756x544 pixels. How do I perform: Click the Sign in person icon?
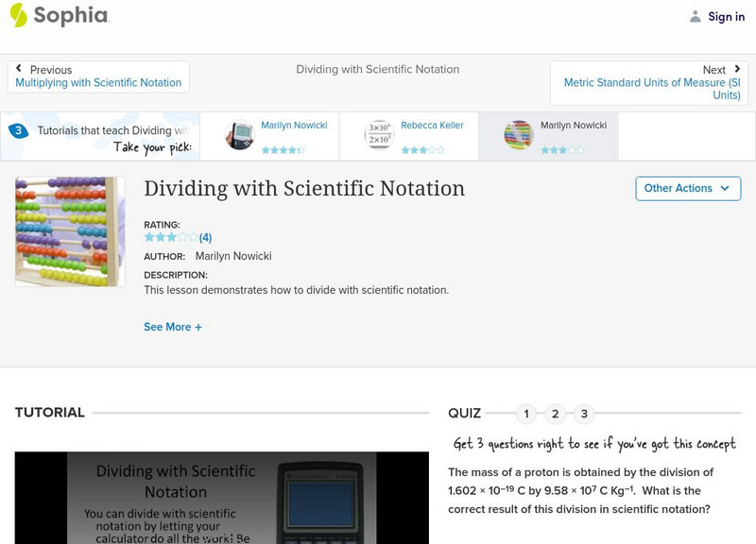coord(695,16)
